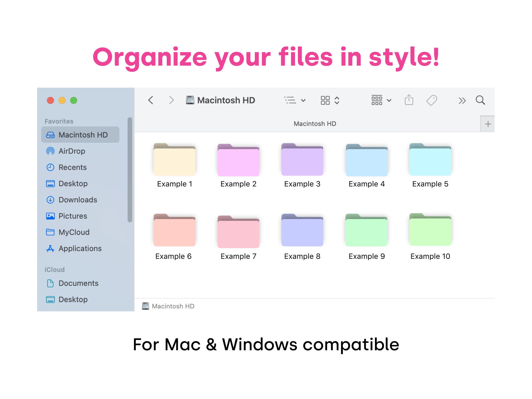
Task: Open Recents from the sidebar
Action: tap(72, 167)
